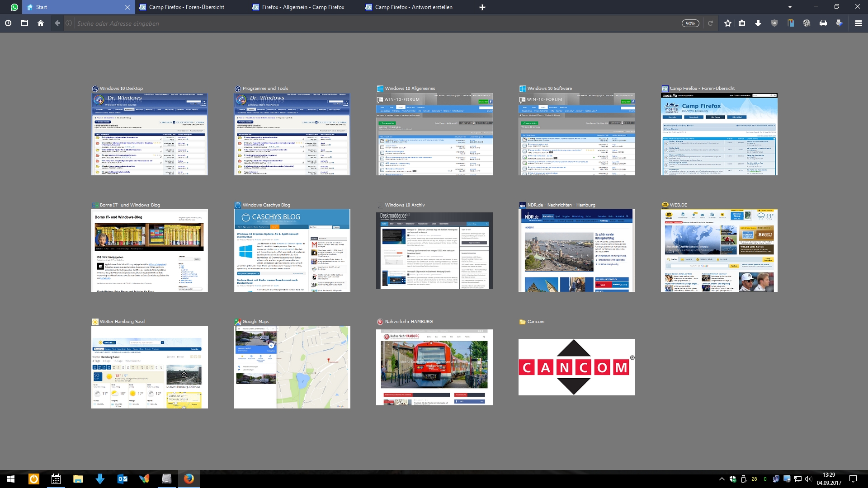Expand the list-all-tabs dropdown arrow
The height and width of the screenshot is (488, 868).
pyautogui.click(x=790, y=7)
